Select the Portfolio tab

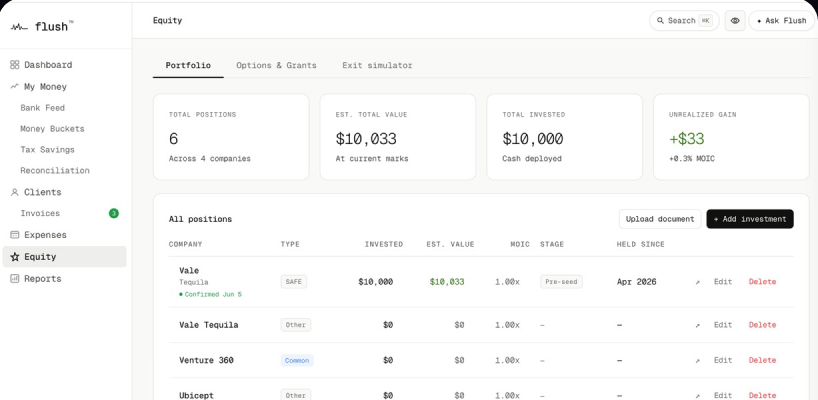click(x=188, y=65)
